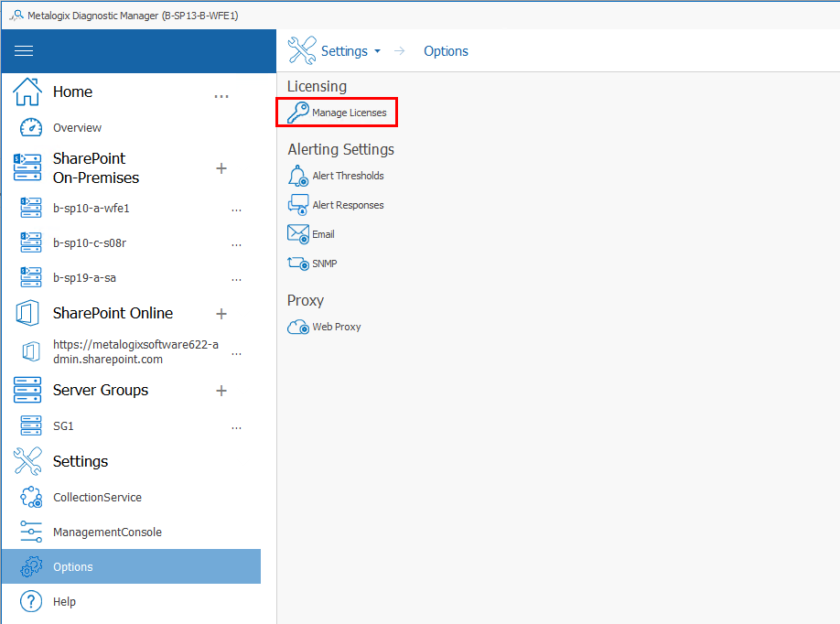Open the b-sp19-a-sa server menu
Screen dimensions: 840x624
point(236,278)
